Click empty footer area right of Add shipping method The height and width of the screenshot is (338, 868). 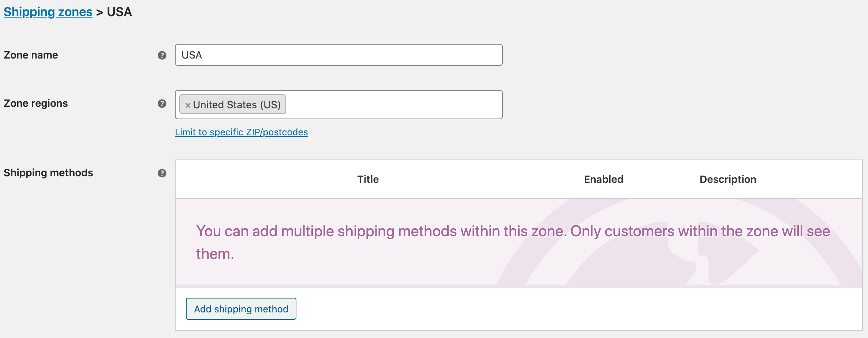(x=578, y=309)
